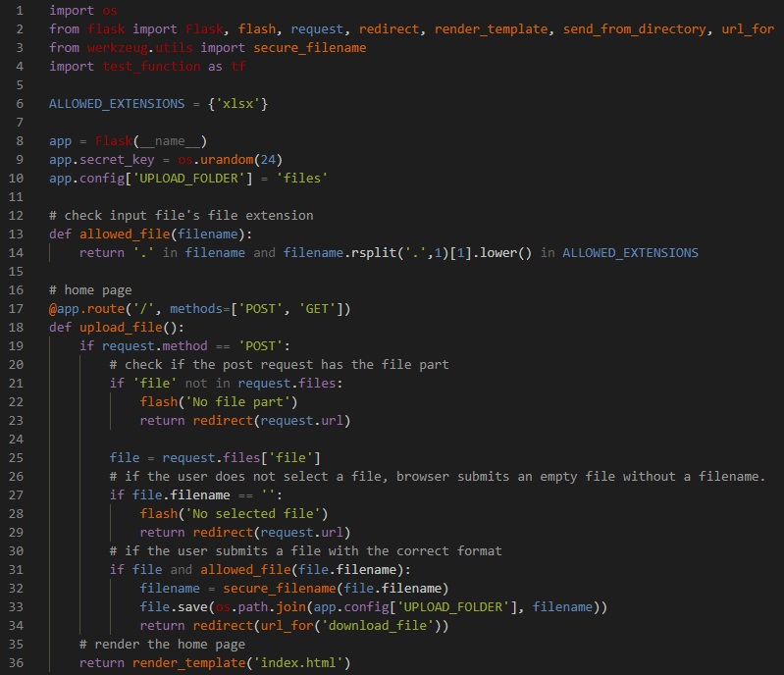Select 'send_from_directory' in the flask import line
This screenshot has height=675, width=784.
pos(635,29)
